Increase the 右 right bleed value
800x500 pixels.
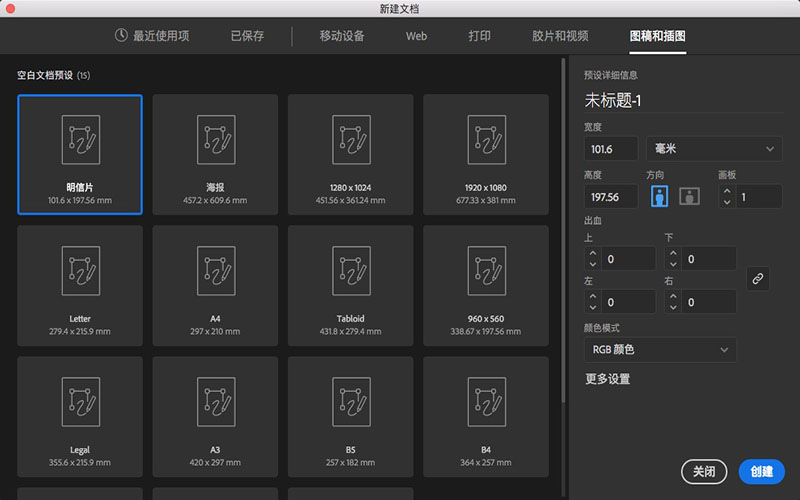coord(673,296)
